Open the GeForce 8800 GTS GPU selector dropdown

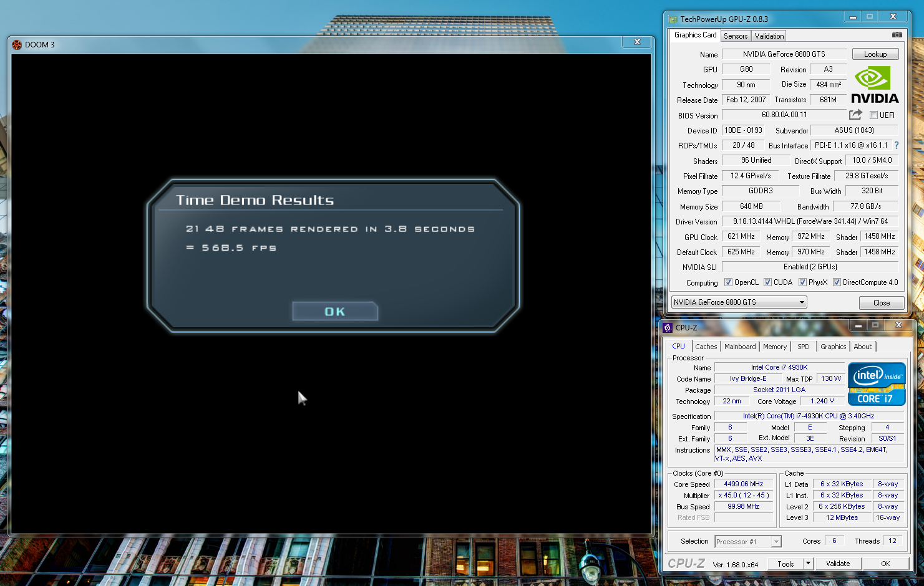(x=739, y=302)
